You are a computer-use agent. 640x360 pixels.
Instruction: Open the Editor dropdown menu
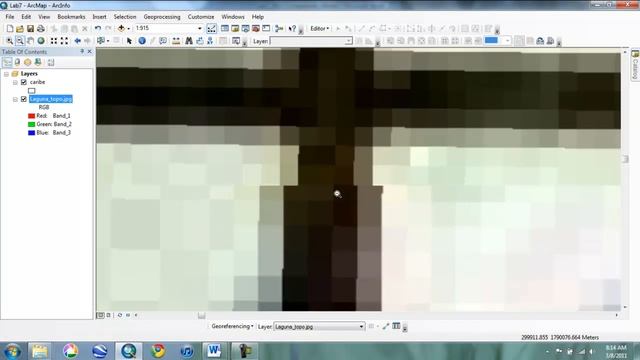click(x=320, y=29)
